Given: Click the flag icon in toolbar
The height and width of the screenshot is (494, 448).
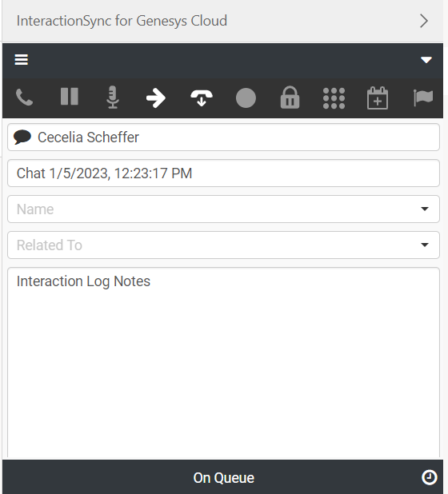Looking at the screenshot, I should (x=422, y=98).
